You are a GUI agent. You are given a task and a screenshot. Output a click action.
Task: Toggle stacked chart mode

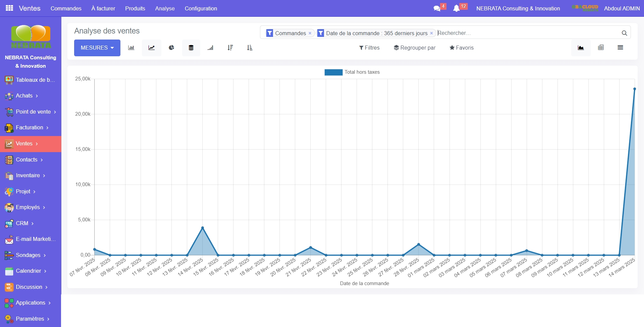coord(191,48)
